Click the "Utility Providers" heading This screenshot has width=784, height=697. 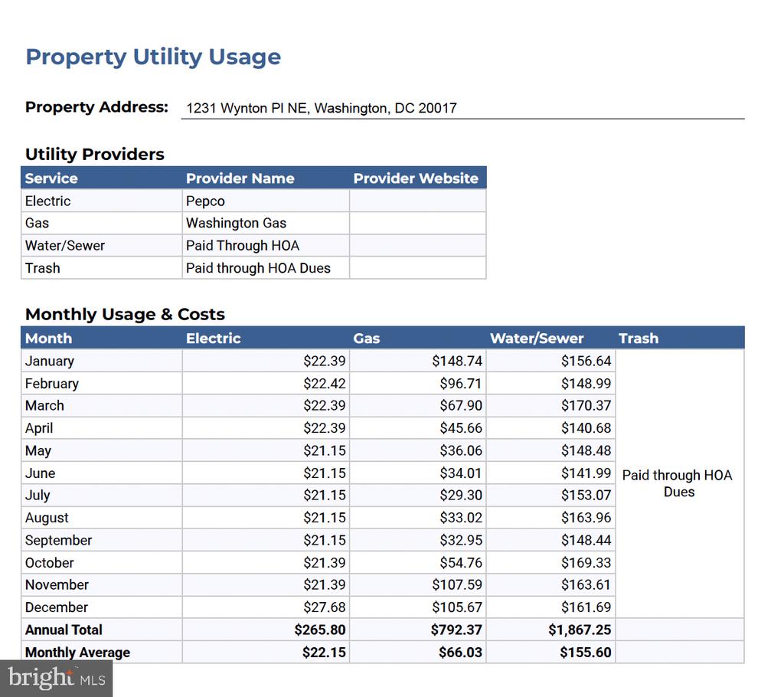tap(94, 154)
